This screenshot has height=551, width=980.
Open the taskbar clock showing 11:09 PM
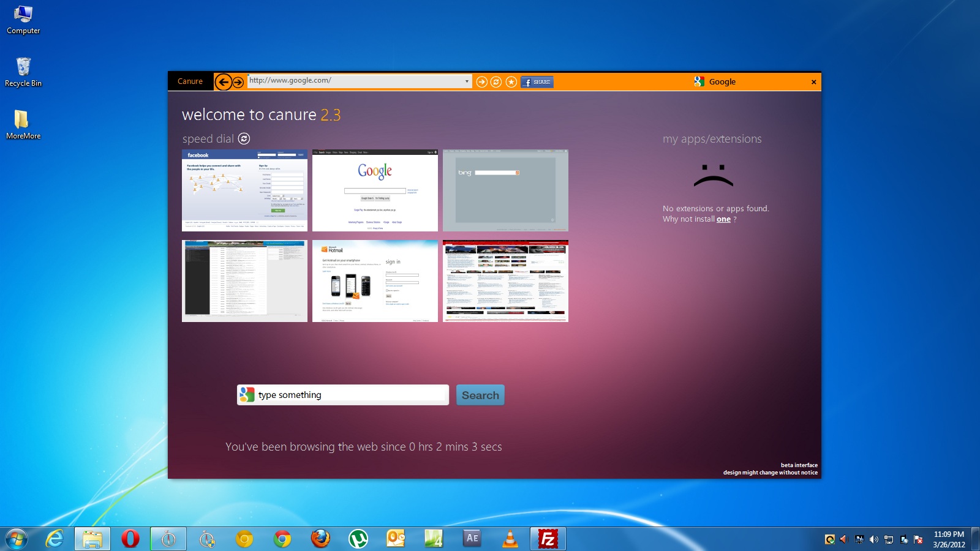click(x=949, y=539)
